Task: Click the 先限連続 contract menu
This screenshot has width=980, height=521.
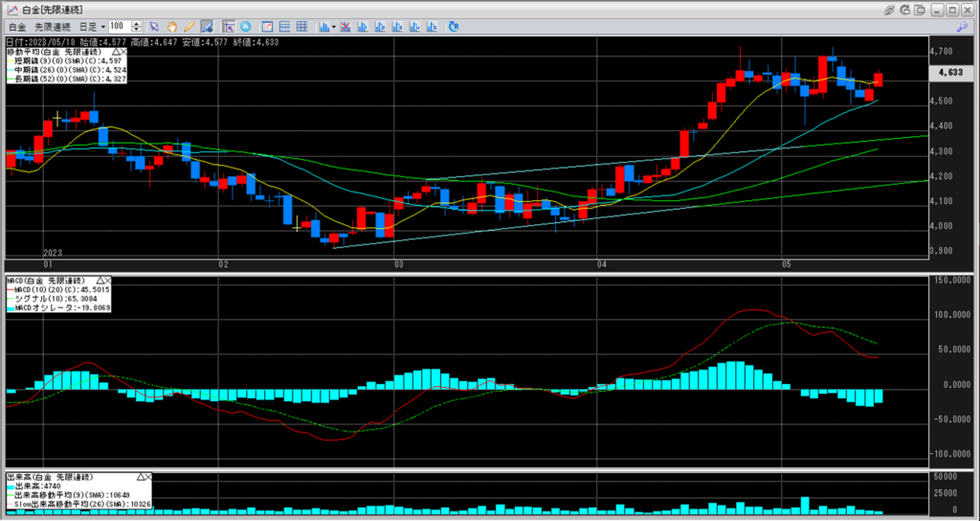Action: coord(50,26)
